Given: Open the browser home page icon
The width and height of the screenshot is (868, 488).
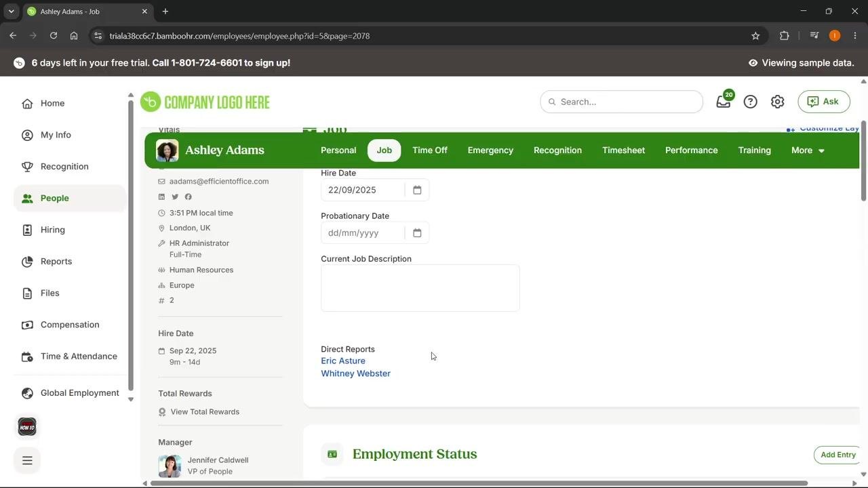Looking at the screenshot, I should point(74,36).
